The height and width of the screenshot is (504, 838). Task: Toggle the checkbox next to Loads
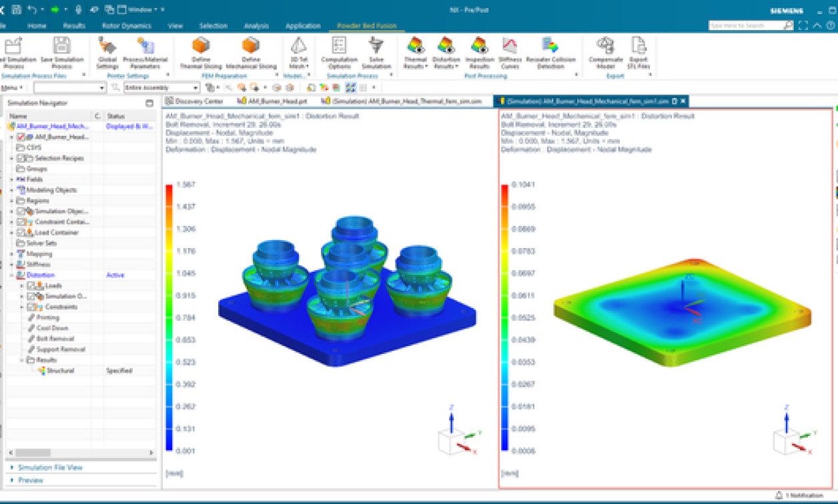point(32,285)
